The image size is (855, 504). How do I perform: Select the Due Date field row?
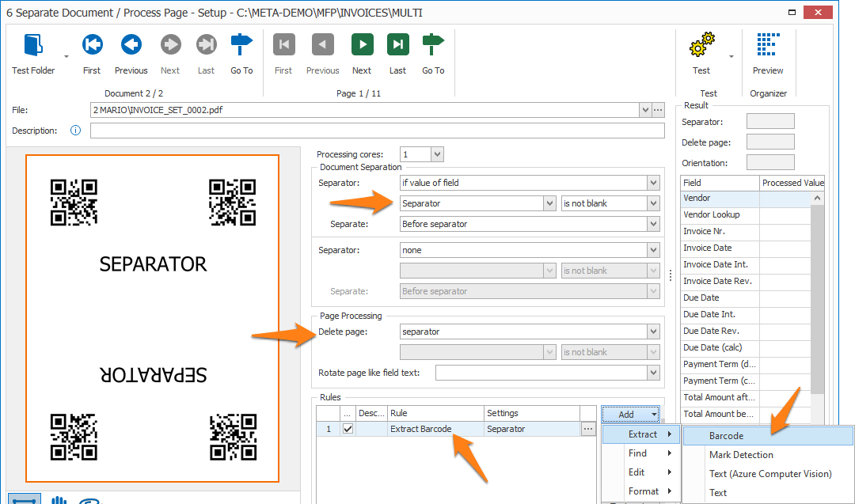click(746, 298)
